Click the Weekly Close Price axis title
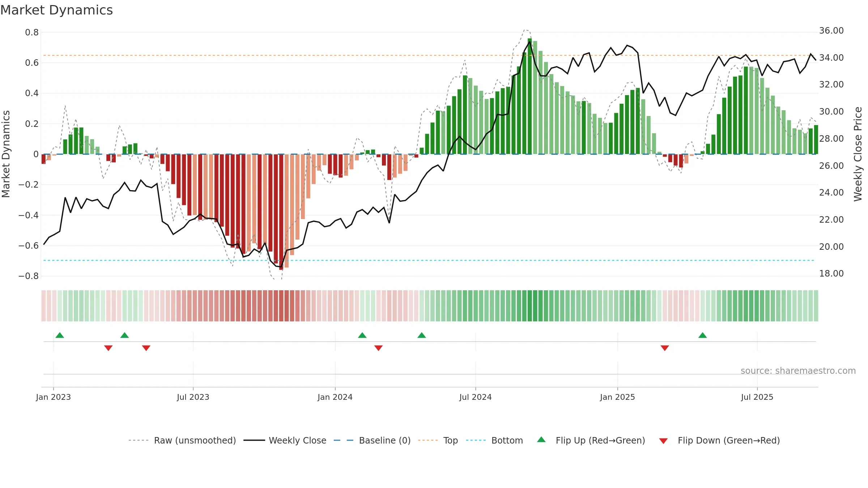This screenshot has width=868, height=488. [x=858, y=154]
